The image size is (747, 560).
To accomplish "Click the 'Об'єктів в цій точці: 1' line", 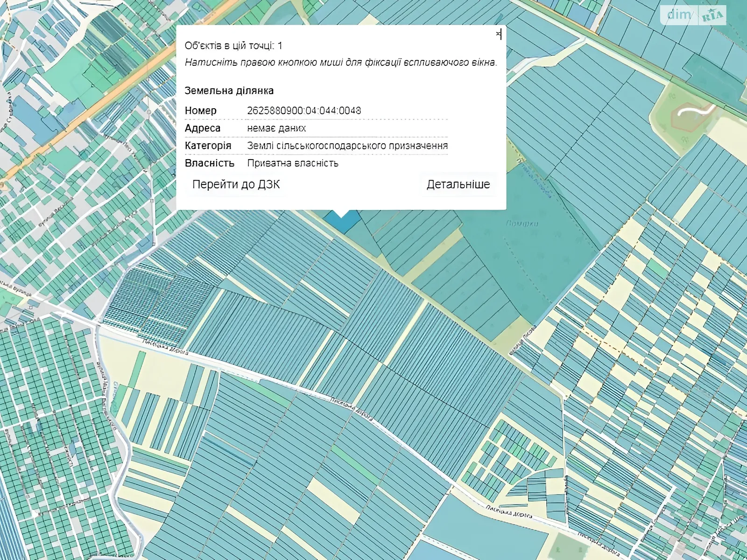I will click(x=233, y=46).
